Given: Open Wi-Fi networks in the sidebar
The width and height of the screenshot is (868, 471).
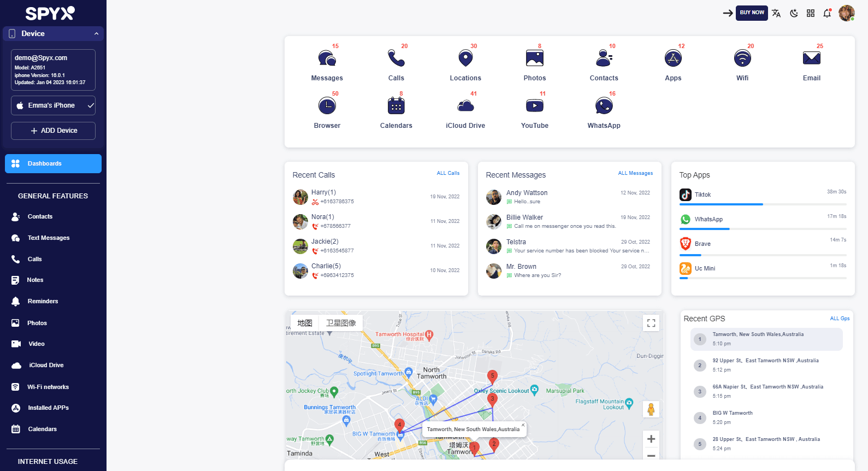Looking at the screenshot, I should [40, 387].
